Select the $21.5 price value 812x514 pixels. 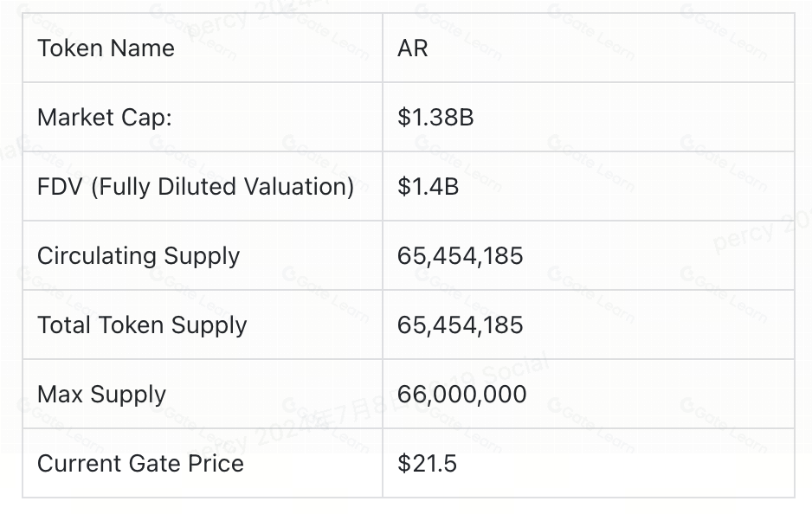(x=427, y=464)
